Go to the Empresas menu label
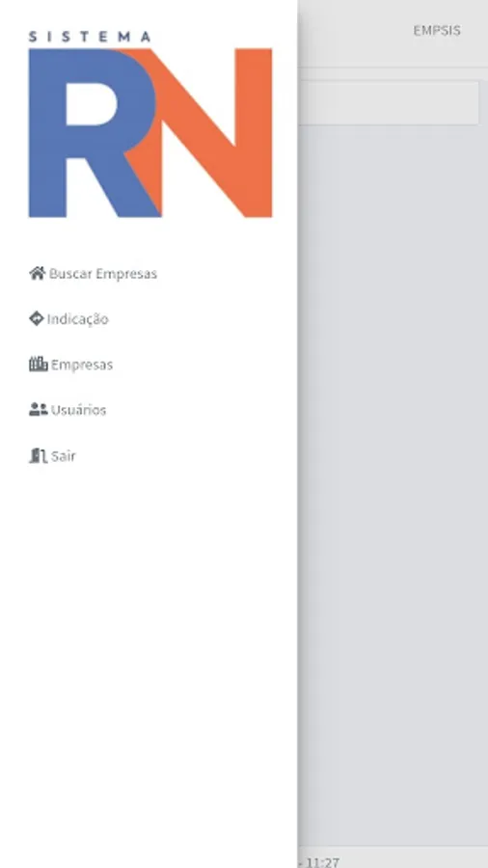This screenshot has height=868, width=488. tap(82, 365)
